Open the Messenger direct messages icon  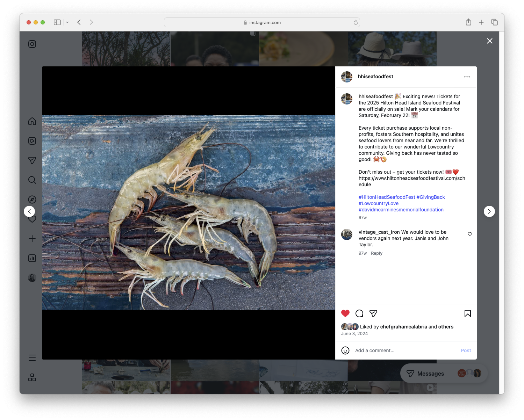pos(32,160)
